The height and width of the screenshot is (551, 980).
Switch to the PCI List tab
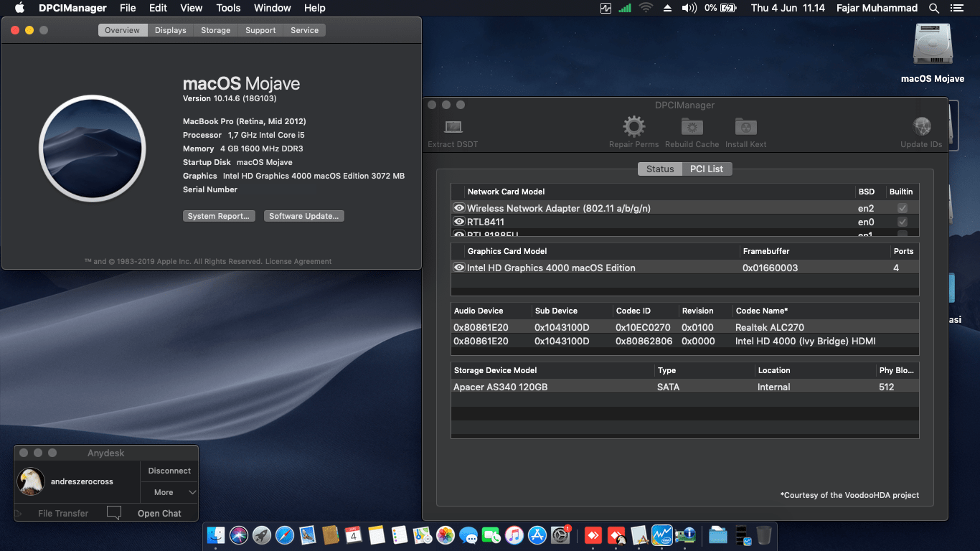tap(707, 169)
